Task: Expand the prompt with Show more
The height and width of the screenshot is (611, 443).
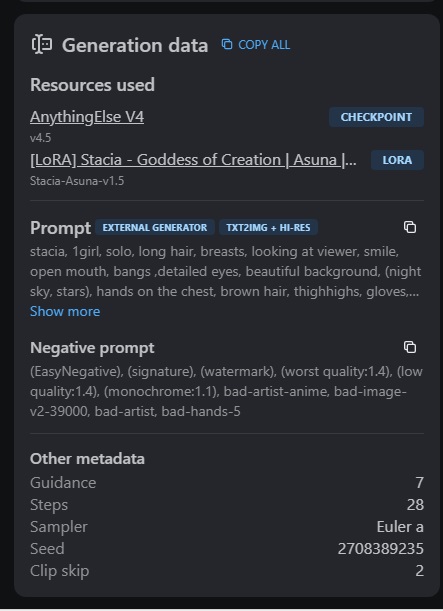Action: [65, 311]
